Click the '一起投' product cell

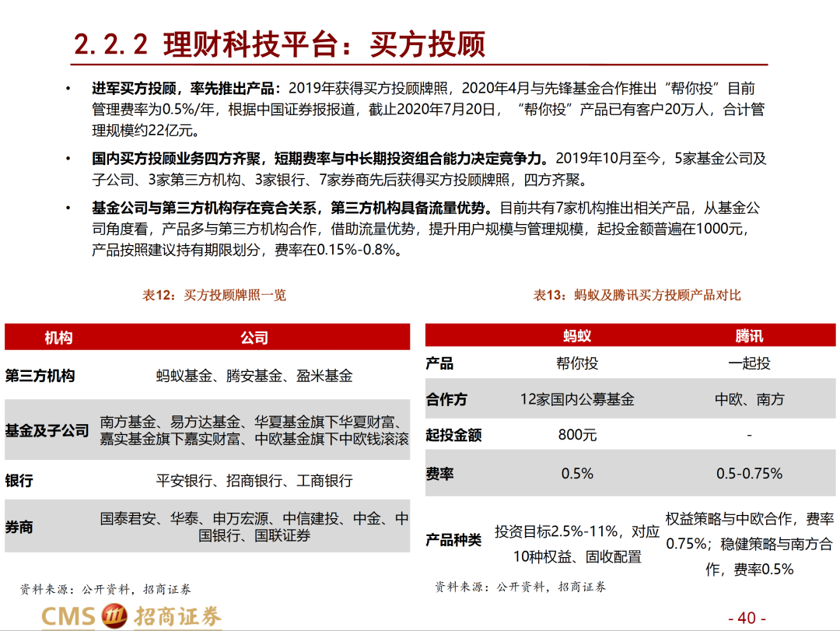[749, 363]
